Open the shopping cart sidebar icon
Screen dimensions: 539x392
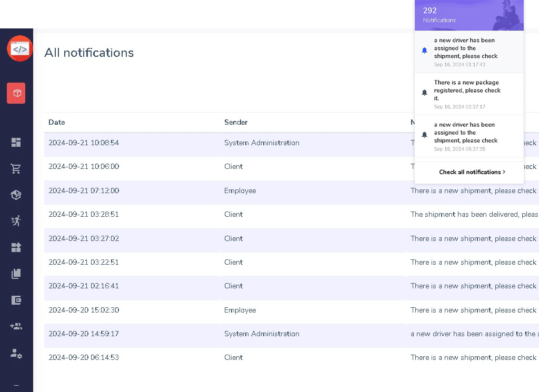click(x=16, y=168)
